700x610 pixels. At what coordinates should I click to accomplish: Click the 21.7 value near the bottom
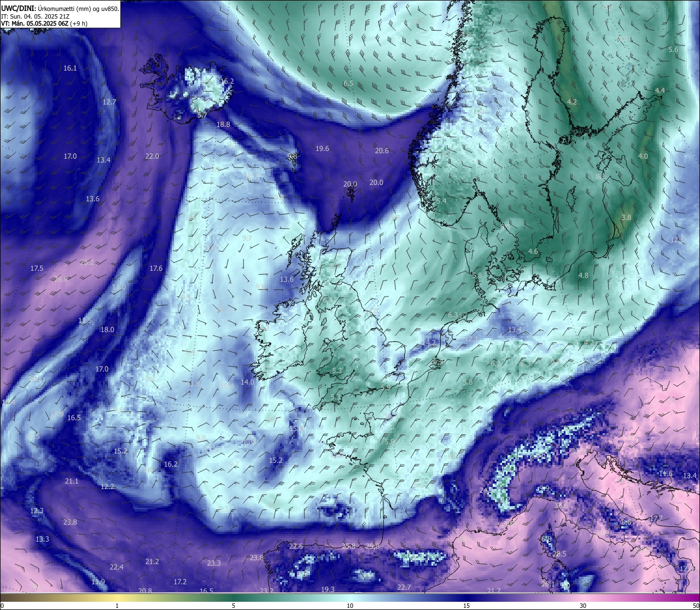coord(494,591)
